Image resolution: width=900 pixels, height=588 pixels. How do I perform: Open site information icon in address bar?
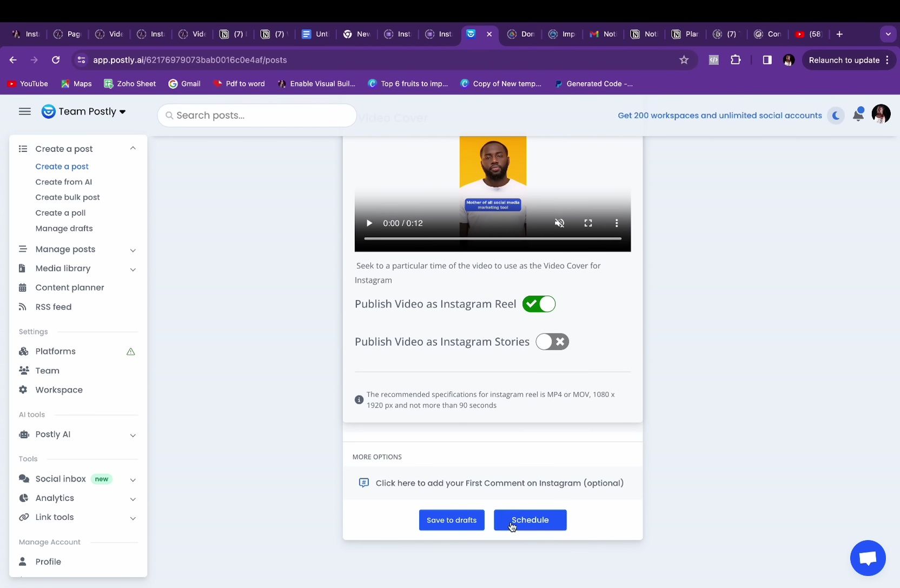coord(81,60)
